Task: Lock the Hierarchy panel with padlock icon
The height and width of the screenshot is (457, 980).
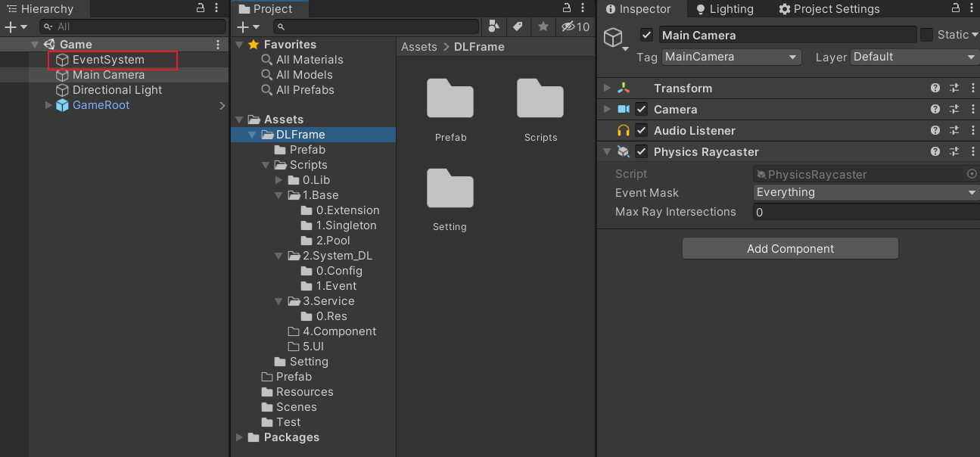Action: [x=201, y=8]
